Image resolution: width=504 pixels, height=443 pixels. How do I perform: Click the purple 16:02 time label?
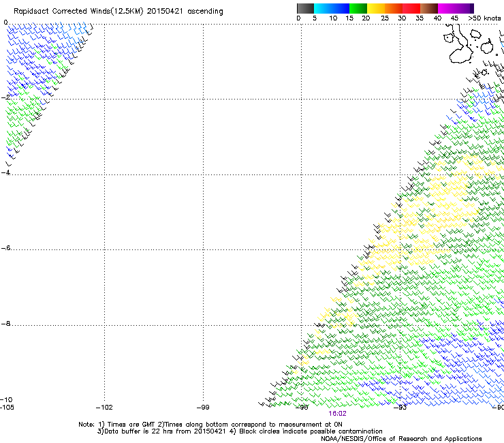[x=338, y=414]
